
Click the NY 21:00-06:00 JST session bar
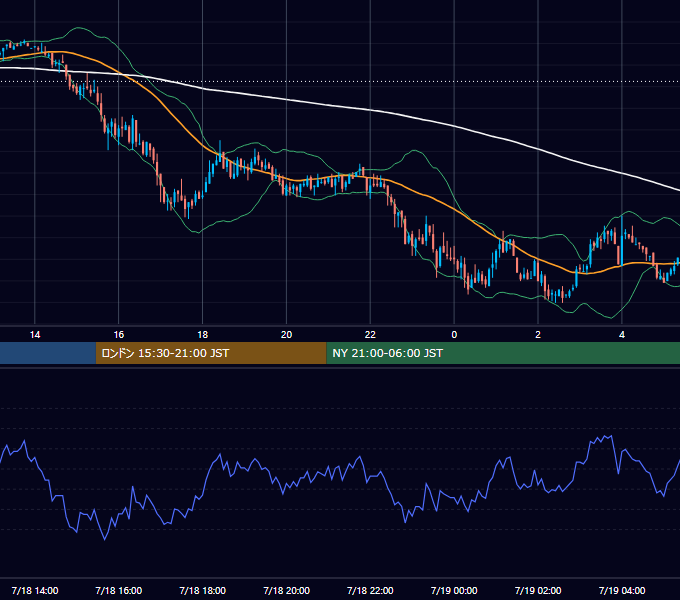point(503,353)
